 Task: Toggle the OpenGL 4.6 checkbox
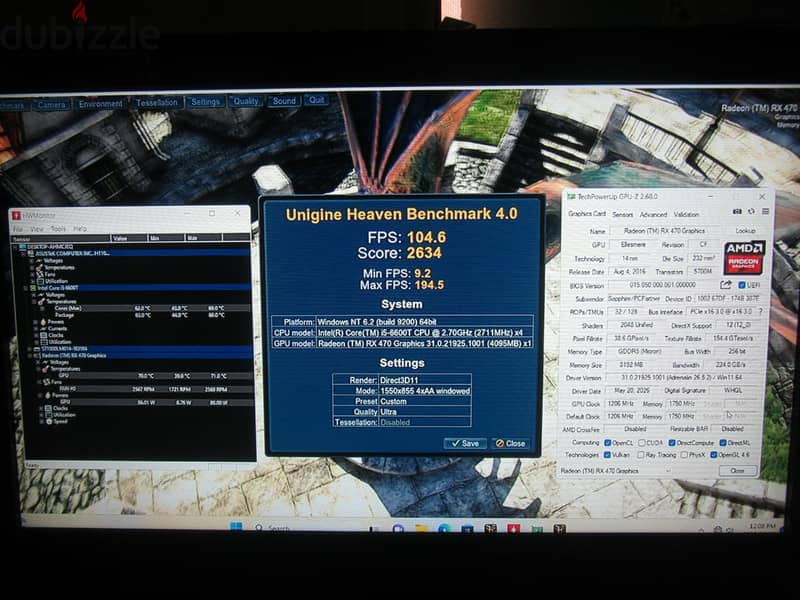point(714,455)
